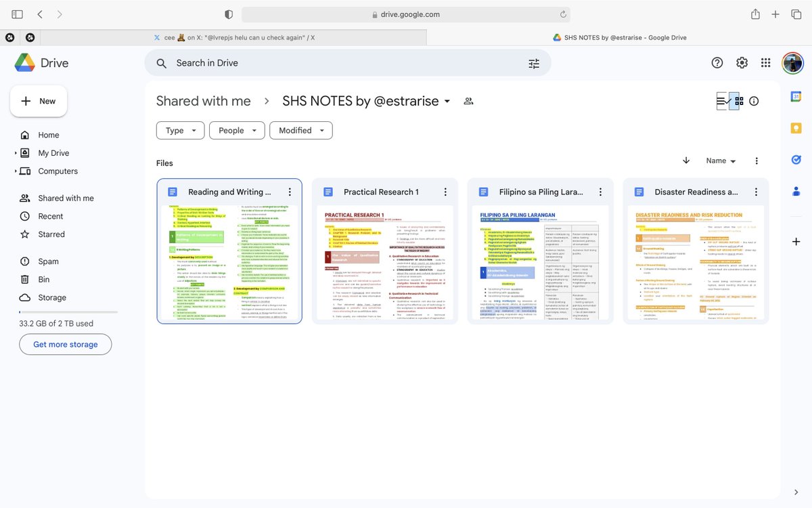The height and width of the screenshot is (508, 812).
Task: Click the New button
Action: [39, 101]
